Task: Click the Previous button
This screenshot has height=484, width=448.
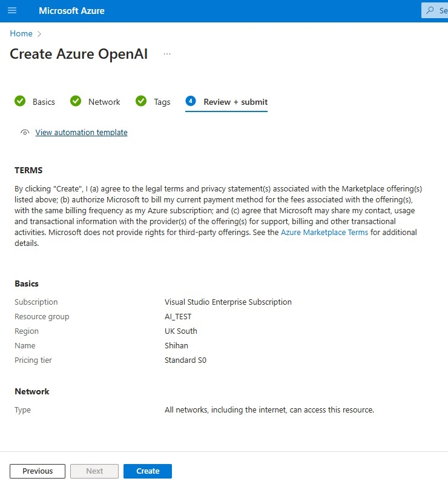Action: coord(38,471)
